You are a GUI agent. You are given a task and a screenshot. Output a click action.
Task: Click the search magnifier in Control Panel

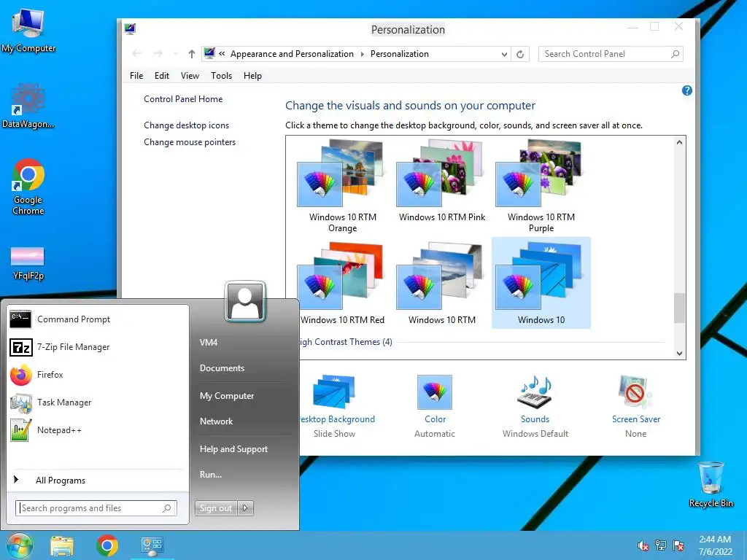point(675,54)
